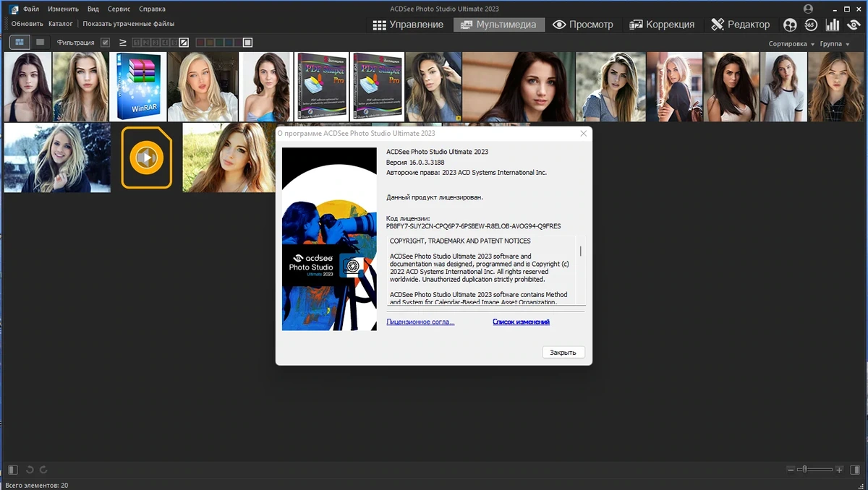Open the Файл menu

point(31,9)
